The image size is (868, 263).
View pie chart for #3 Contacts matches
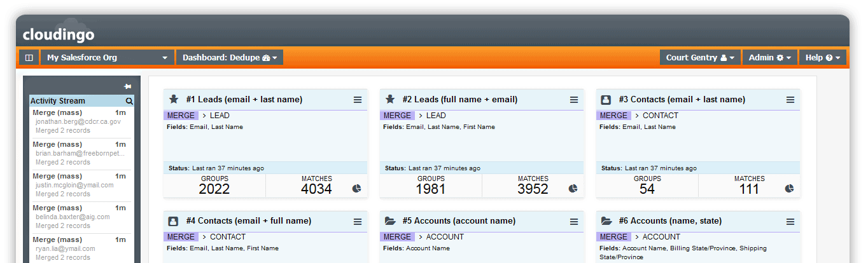coord(789,189)
